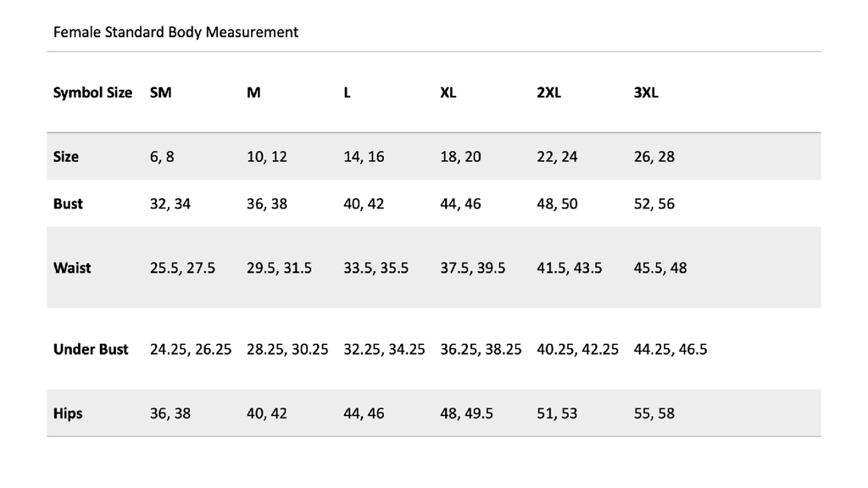
Task: Click the 2XL column header
Action: [548, 92]
